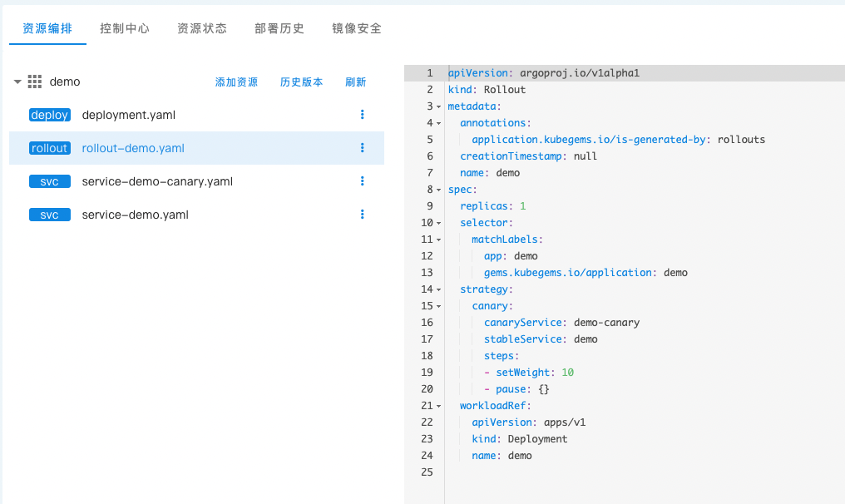The width and height of the screenshot is (845, 504).
Task: Click the deploy badge icon
Action: point(49,115)
